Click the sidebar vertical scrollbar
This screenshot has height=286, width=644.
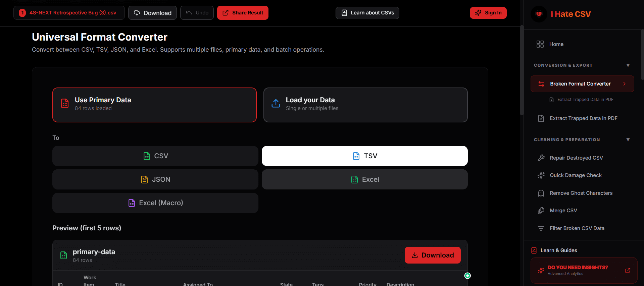point(642,55)
